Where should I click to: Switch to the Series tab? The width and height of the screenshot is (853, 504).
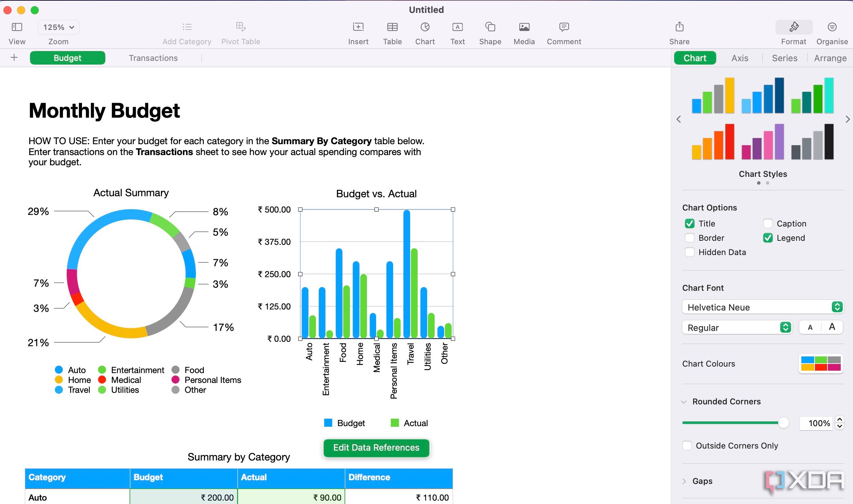click(784, 58)
